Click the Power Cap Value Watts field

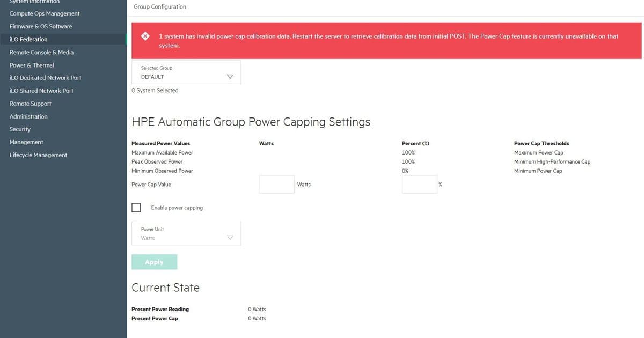tap(276, 184)
